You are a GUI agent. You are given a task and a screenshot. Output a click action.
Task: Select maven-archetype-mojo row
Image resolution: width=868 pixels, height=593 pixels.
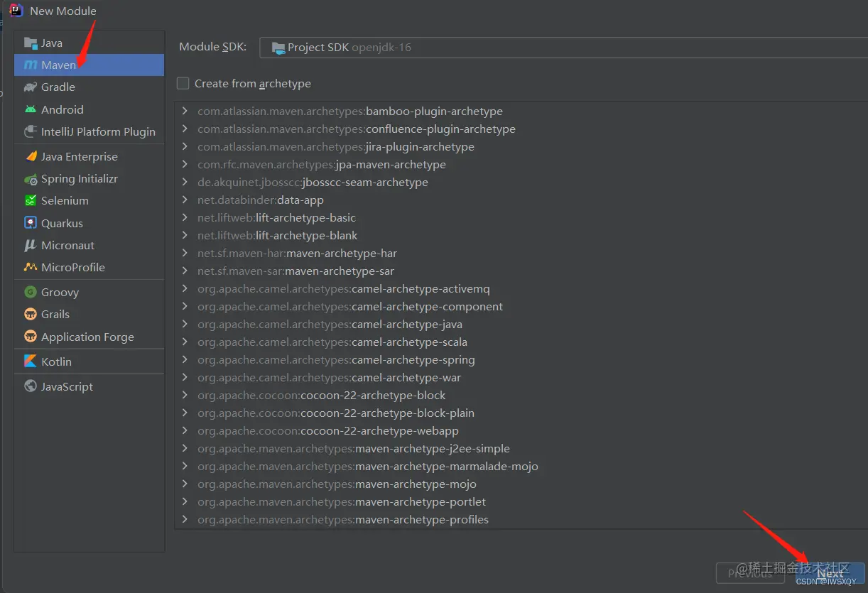(x=521, y=484)
